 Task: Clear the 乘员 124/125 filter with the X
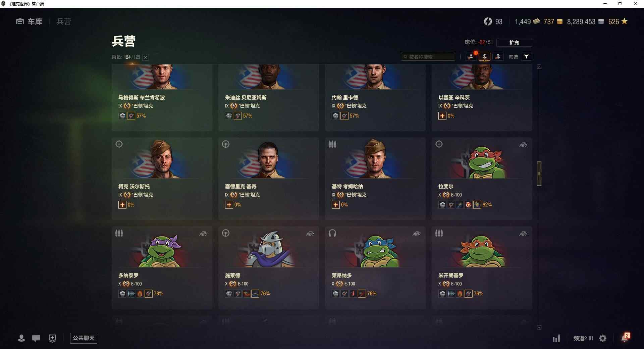coord(146,57)
